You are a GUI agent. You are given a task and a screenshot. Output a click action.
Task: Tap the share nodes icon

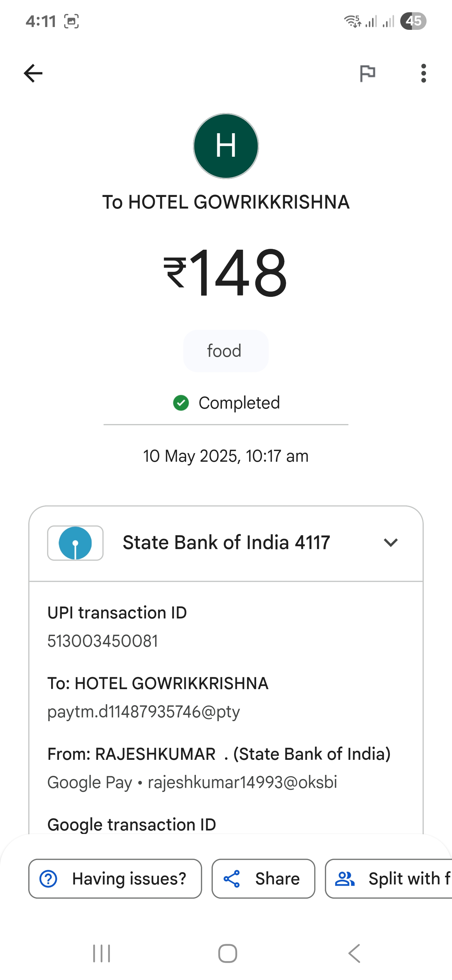(232, 879)
